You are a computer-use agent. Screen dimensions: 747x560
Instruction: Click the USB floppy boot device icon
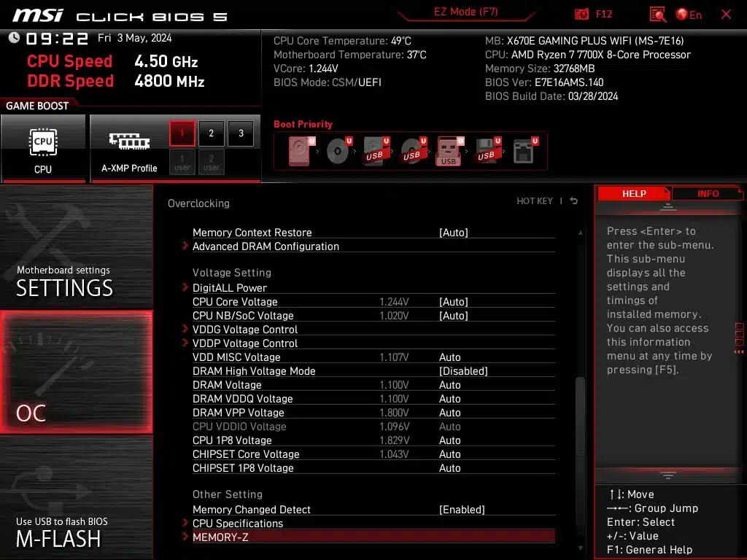pyautogui.click(x=487, y=152)
